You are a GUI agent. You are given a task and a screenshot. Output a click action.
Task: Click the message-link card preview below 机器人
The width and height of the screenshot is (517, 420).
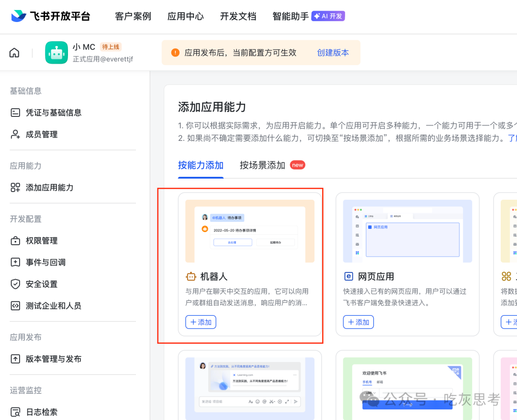point(250,388)
